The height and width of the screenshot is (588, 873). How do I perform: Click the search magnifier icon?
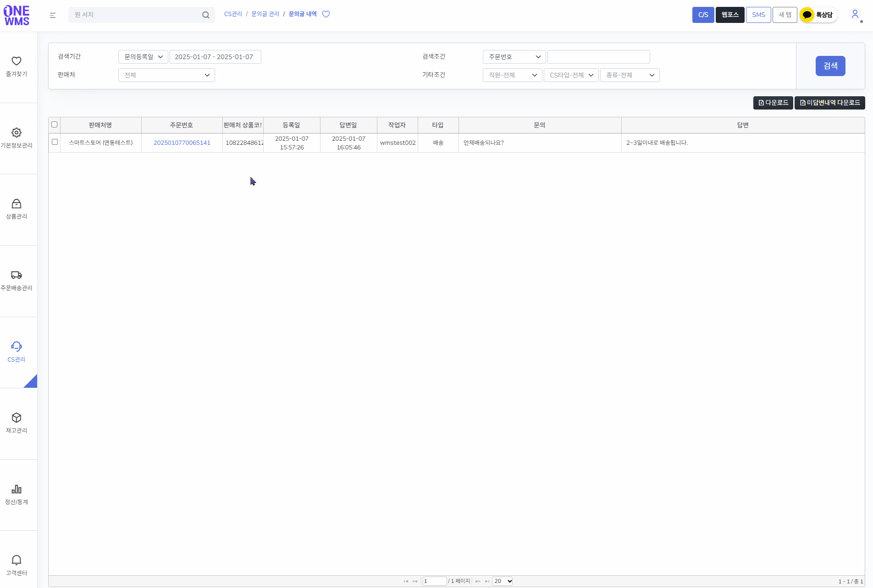[206, 15]
